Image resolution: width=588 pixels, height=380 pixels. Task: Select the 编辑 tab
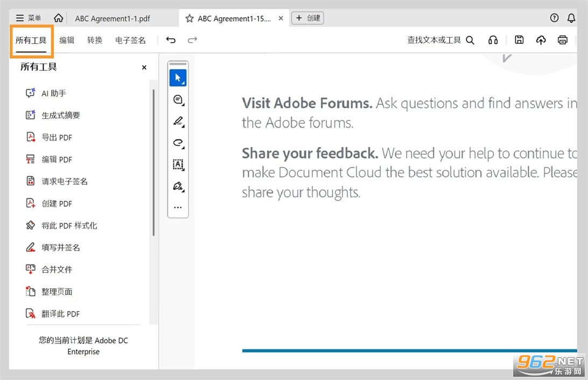67,40
